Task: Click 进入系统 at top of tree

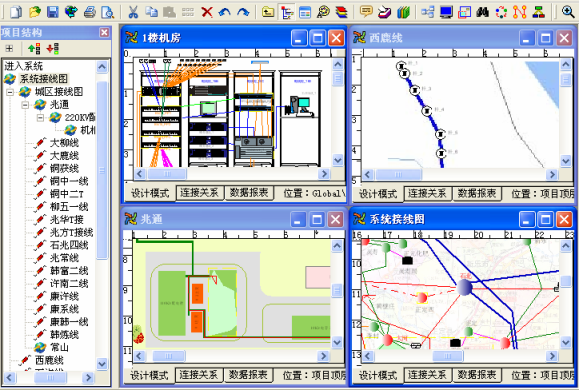Action: point(23,66)
